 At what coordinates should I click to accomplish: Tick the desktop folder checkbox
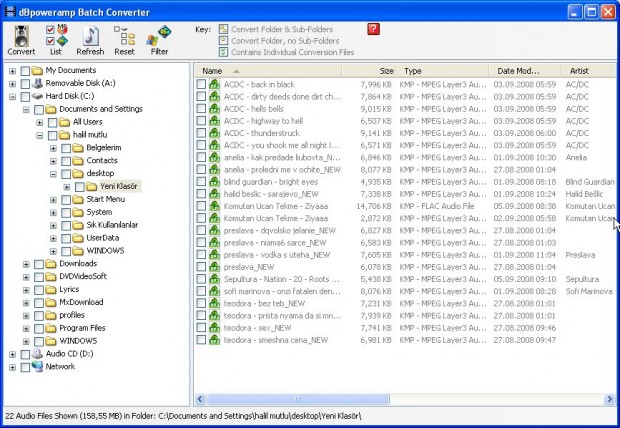[x=66, y=174]
